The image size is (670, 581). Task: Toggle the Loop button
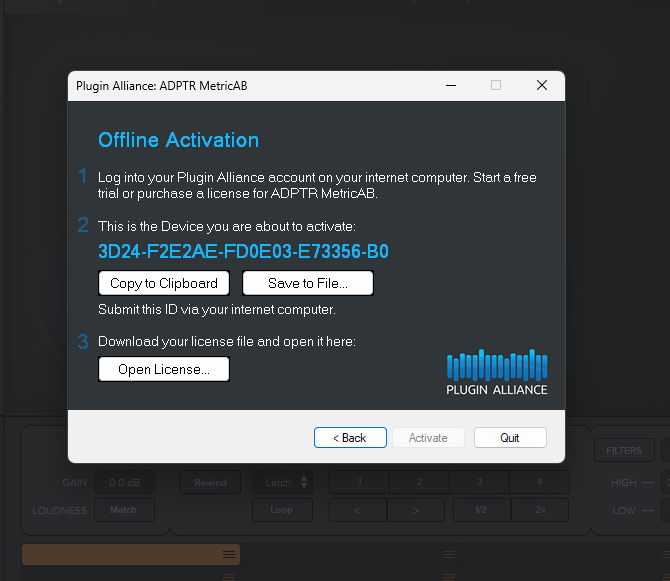click(281, 510)
